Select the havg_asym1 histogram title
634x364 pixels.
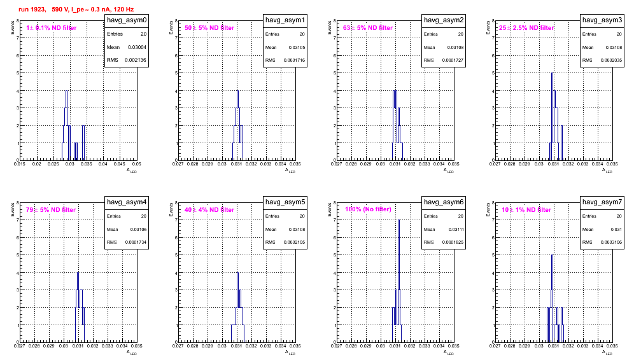point(285,20)
